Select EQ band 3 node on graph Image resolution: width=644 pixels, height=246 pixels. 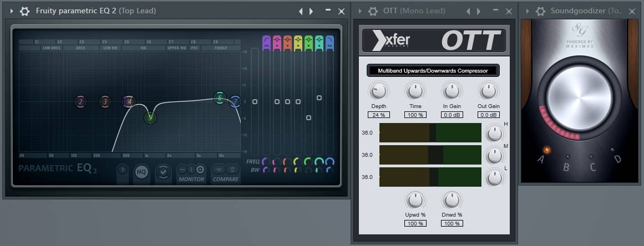pos(105,102)
